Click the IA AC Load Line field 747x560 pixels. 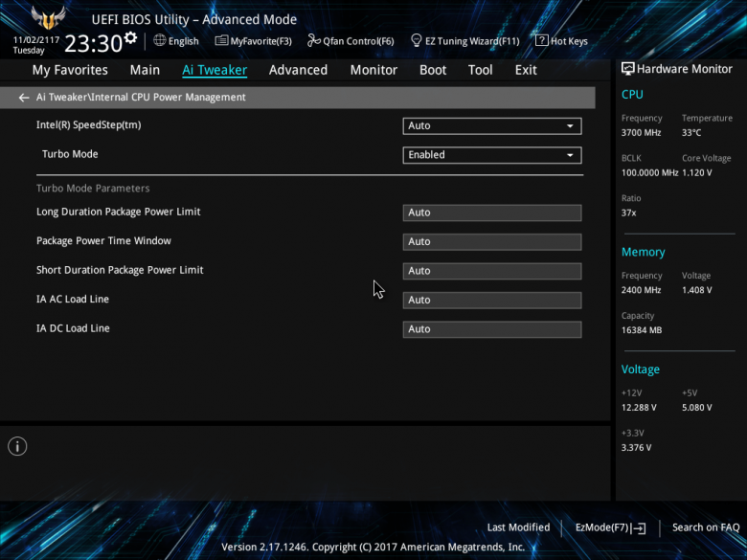tap(492, 300)
